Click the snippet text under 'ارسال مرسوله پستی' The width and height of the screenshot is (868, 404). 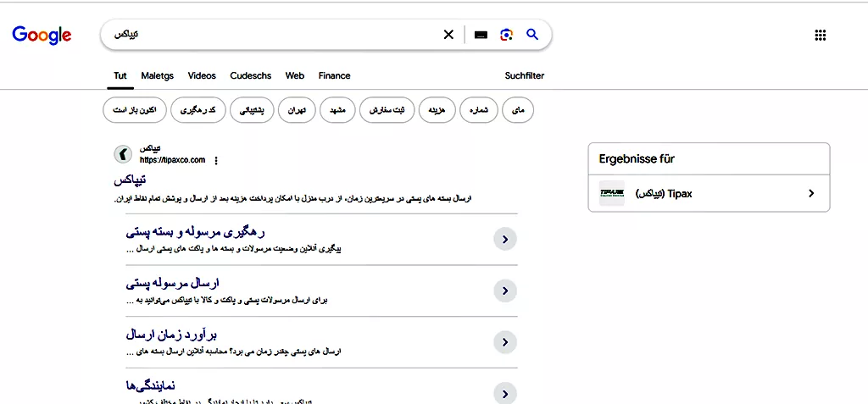tap(227, 301)
